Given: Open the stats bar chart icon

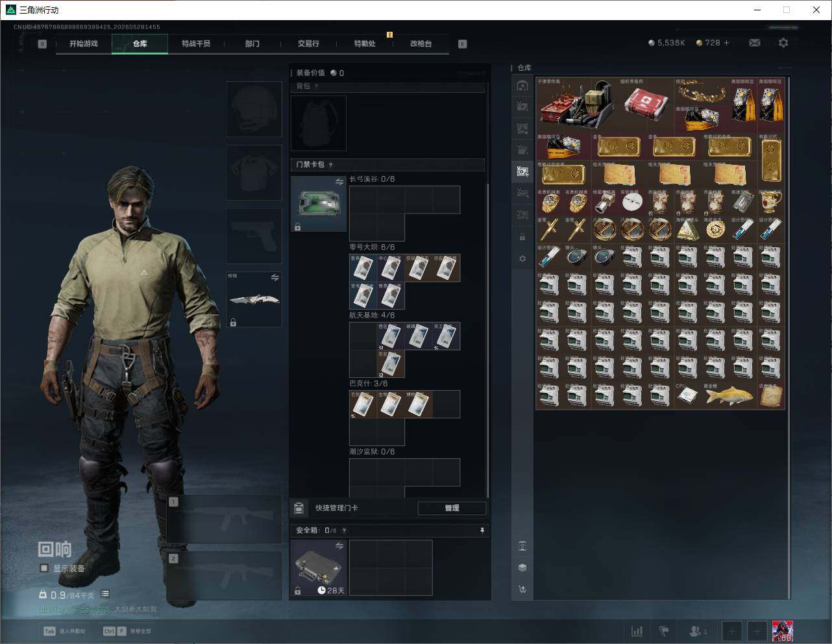Looking at the screenshot, I should point(637,631).
